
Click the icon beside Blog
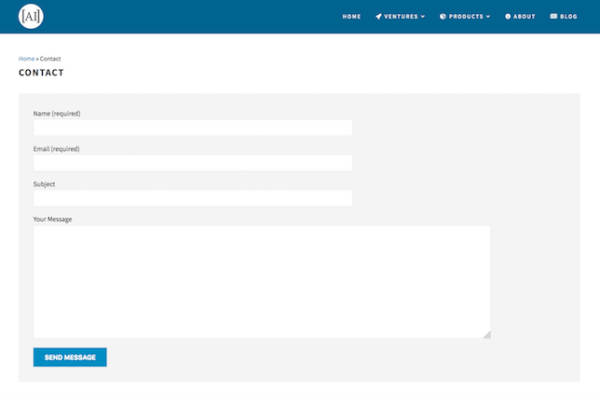click(x=554, y=17)
